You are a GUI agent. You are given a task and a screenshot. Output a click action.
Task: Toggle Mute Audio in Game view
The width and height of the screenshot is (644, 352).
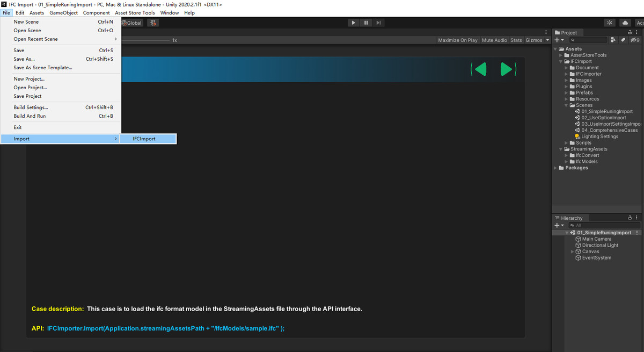[494, 40]
